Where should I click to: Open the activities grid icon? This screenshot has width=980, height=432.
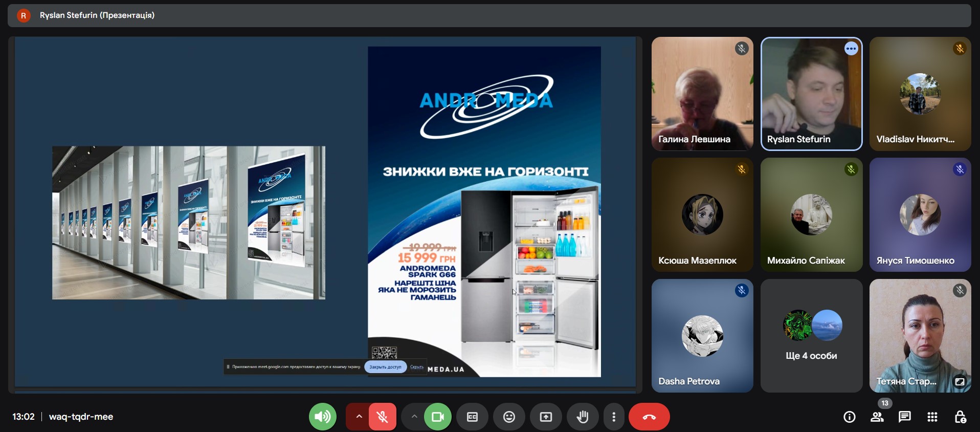coord(932,417)
